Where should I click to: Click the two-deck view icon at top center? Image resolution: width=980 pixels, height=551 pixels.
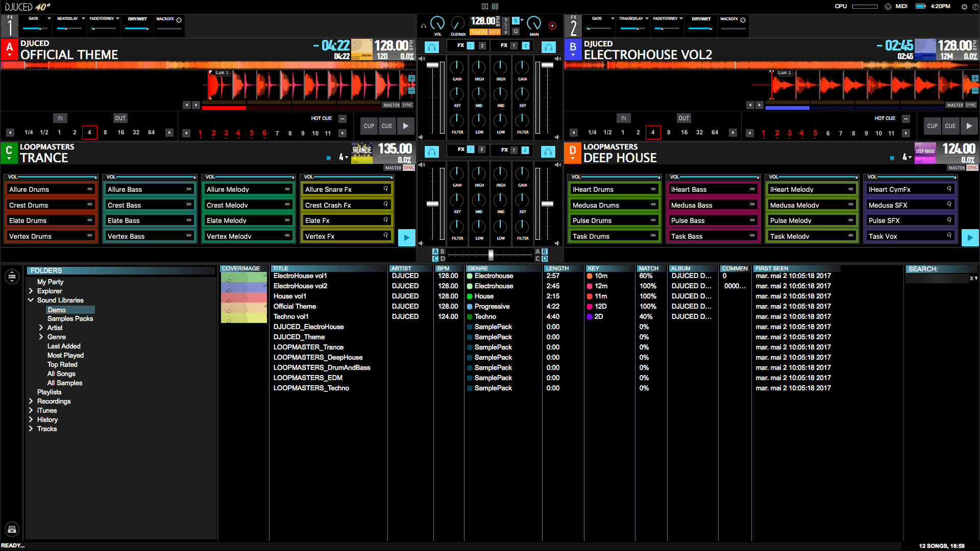coord(485,6)
